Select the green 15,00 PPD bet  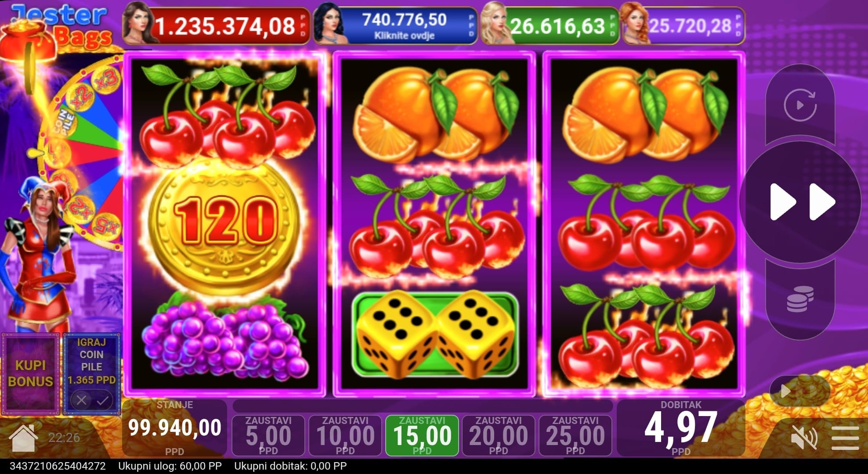[x=422, y=435]
